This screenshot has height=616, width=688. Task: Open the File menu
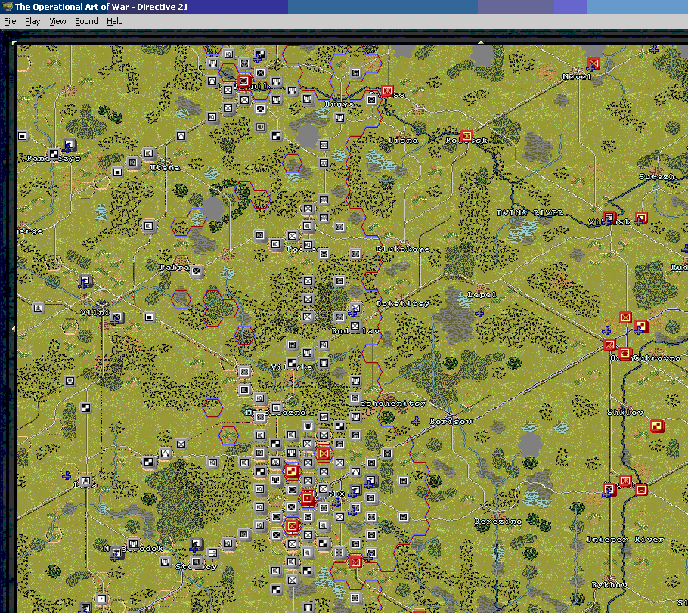[10, 21]
